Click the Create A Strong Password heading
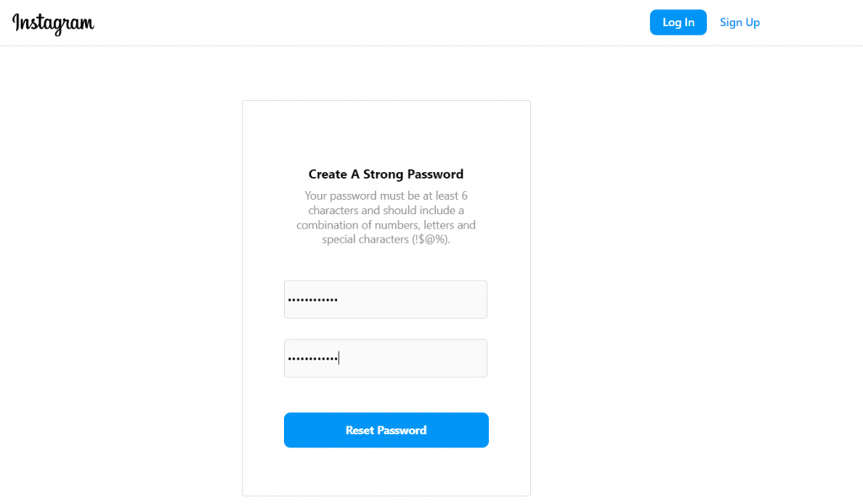Viewport: 863px width, 504px height. click(386, 174)
